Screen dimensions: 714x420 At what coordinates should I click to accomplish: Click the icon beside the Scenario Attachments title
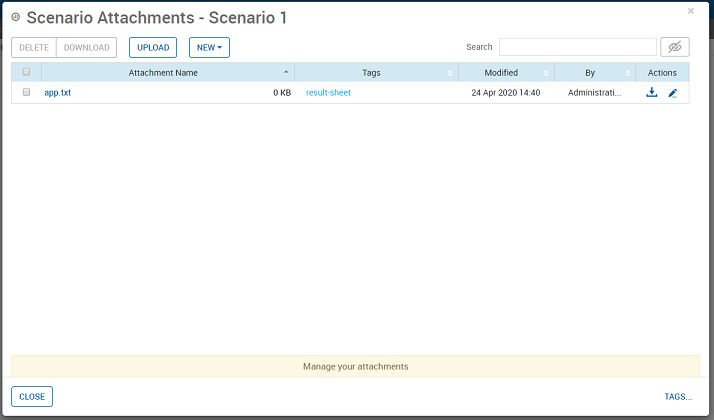(16, 18)
